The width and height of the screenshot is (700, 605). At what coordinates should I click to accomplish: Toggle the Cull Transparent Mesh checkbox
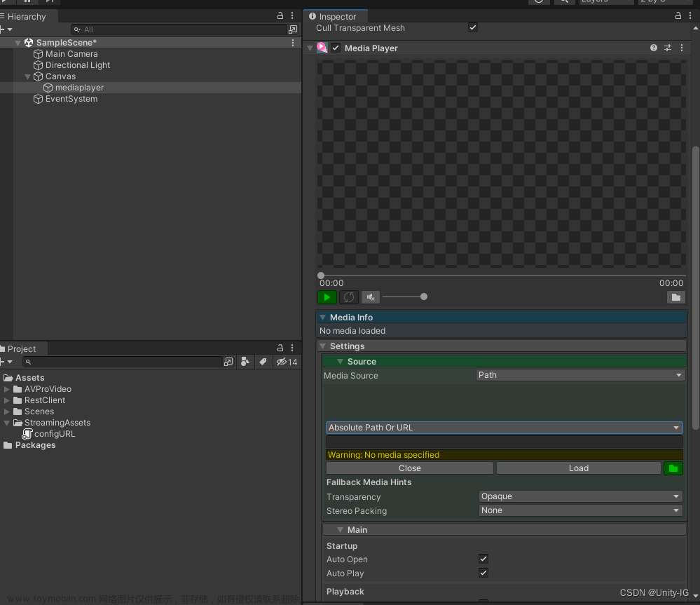473,27
